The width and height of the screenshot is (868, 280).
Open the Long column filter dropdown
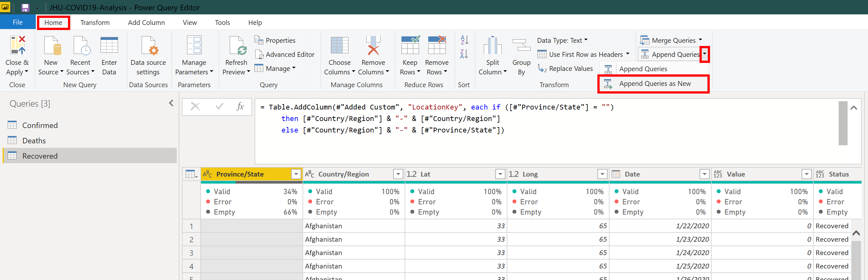tap(602, 174)
